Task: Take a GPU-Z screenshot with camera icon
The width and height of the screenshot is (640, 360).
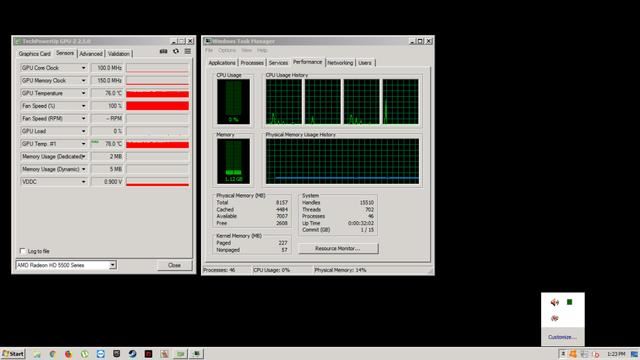Action: pos(163,51)
